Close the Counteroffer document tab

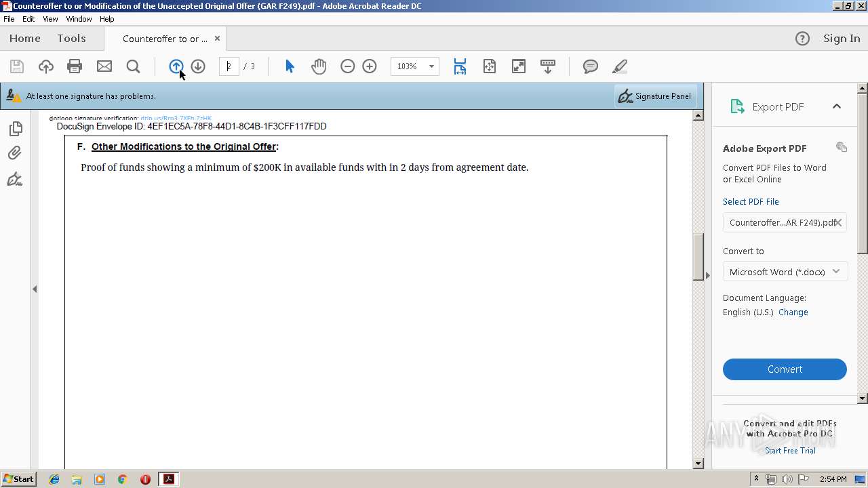217,39
